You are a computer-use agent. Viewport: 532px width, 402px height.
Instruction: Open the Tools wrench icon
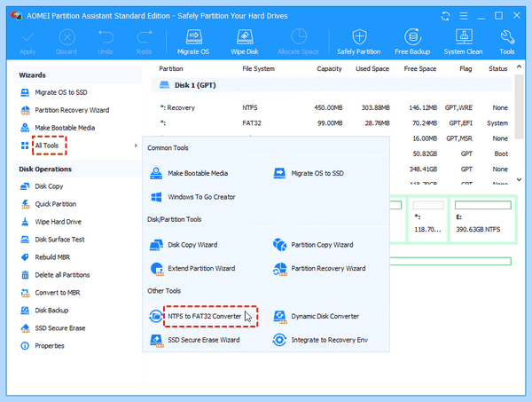(x=507, y=37)
